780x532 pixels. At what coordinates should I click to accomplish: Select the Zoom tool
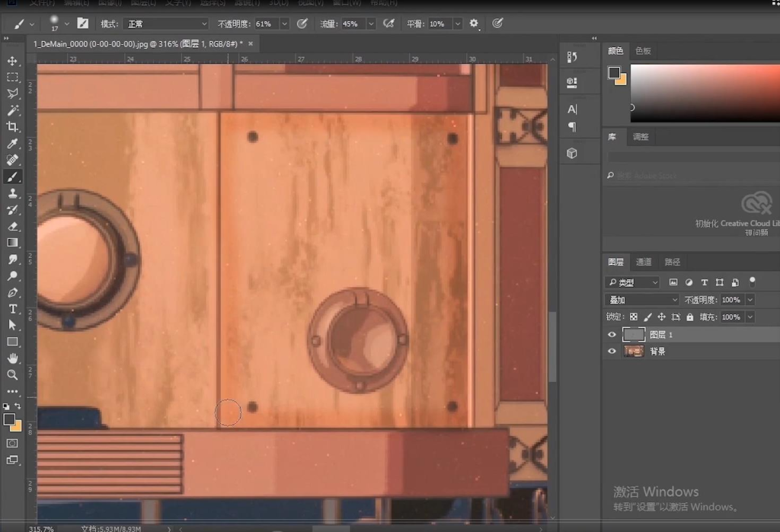pos(12,375)
